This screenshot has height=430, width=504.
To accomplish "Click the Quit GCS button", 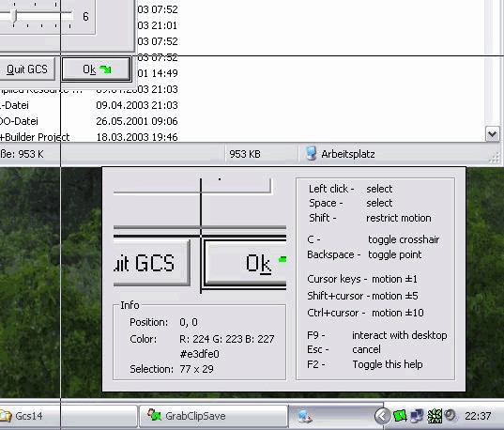I will tap(26, 69).
